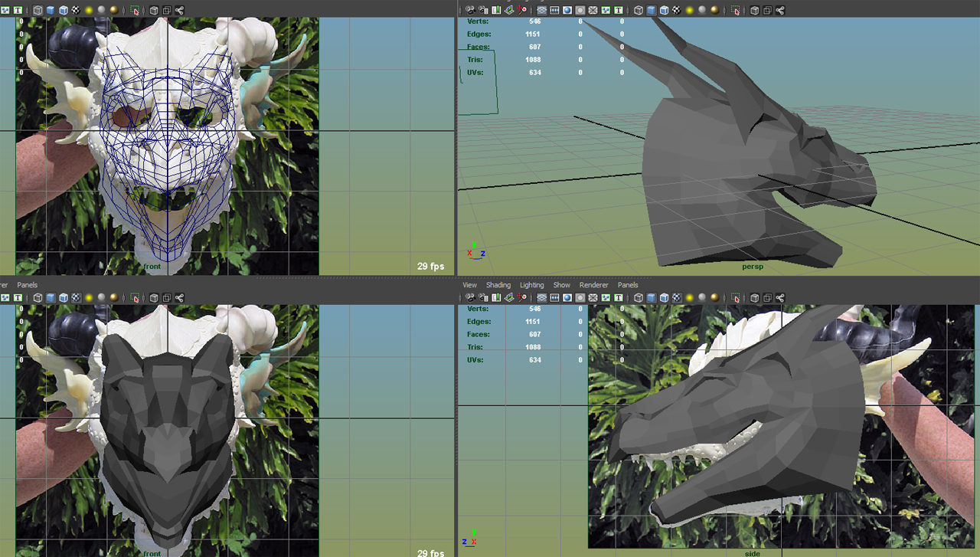Click X-Ray Active Components in perspective panel

click(x=767, y=11)
